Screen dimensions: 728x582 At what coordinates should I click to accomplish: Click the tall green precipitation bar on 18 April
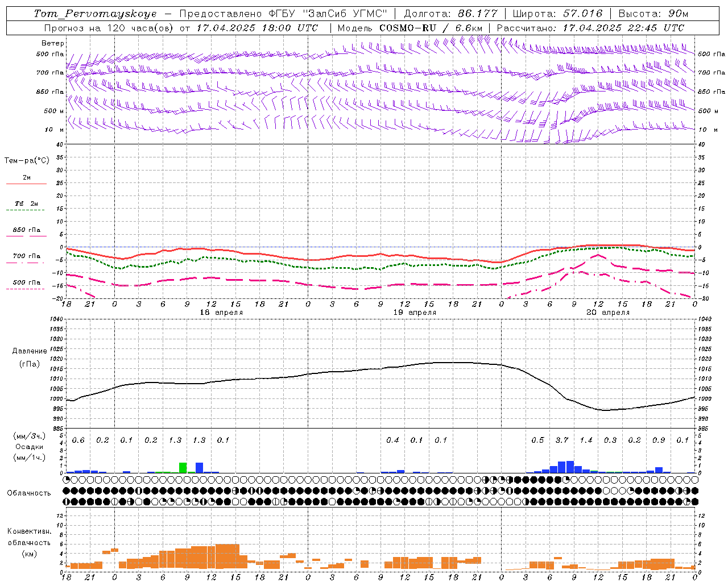pos(183,468)
